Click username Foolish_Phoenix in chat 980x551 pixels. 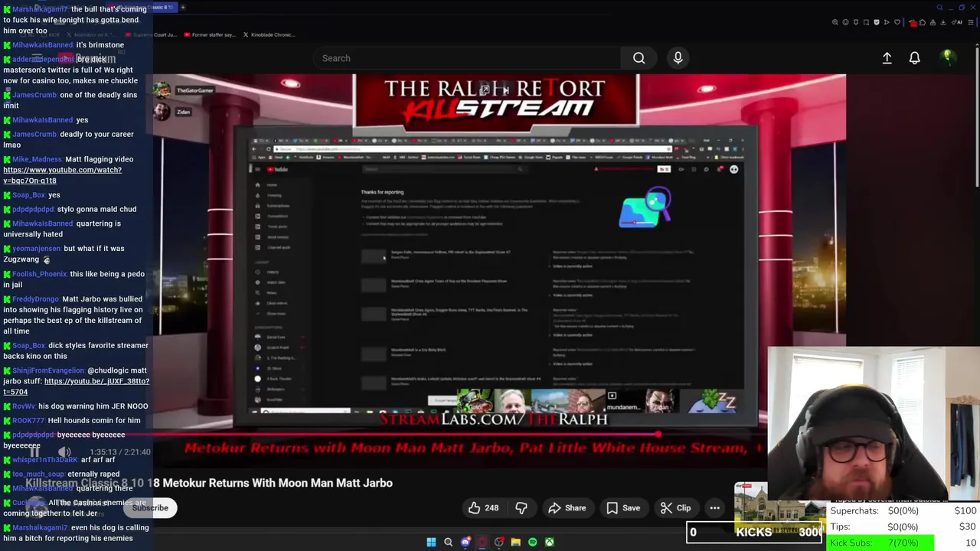[40, 274]
